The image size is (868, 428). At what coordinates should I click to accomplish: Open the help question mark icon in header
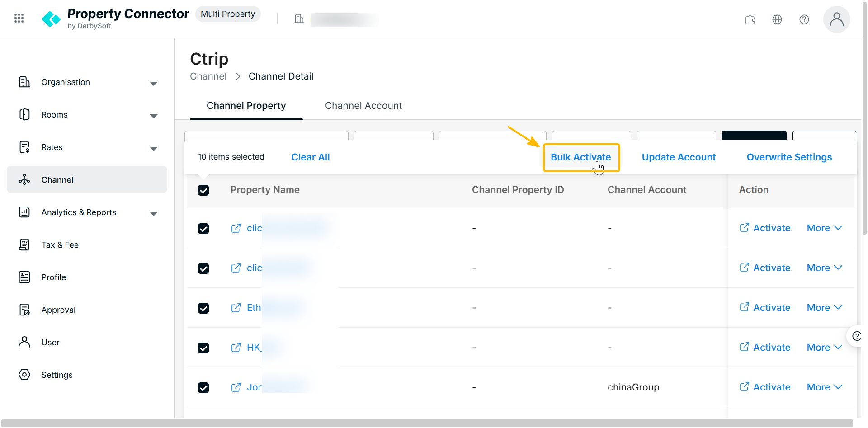coord(804,19)
